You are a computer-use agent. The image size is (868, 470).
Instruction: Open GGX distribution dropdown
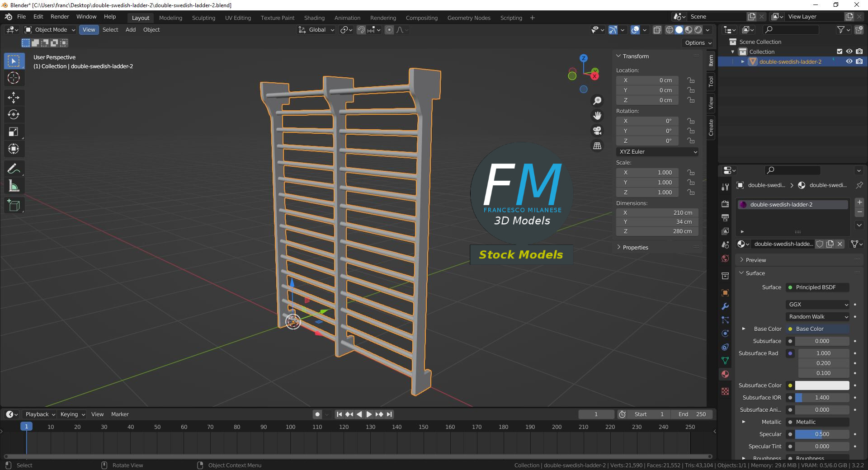point(818,305)
